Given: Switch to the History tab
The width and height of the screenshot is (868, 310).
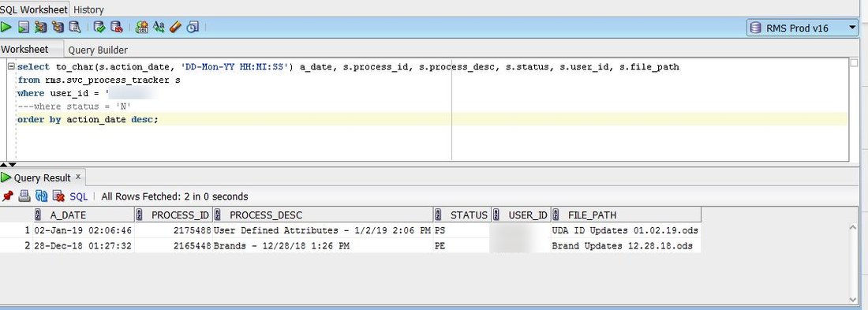Looking at the screenshot, I should (x=88, y=9).
